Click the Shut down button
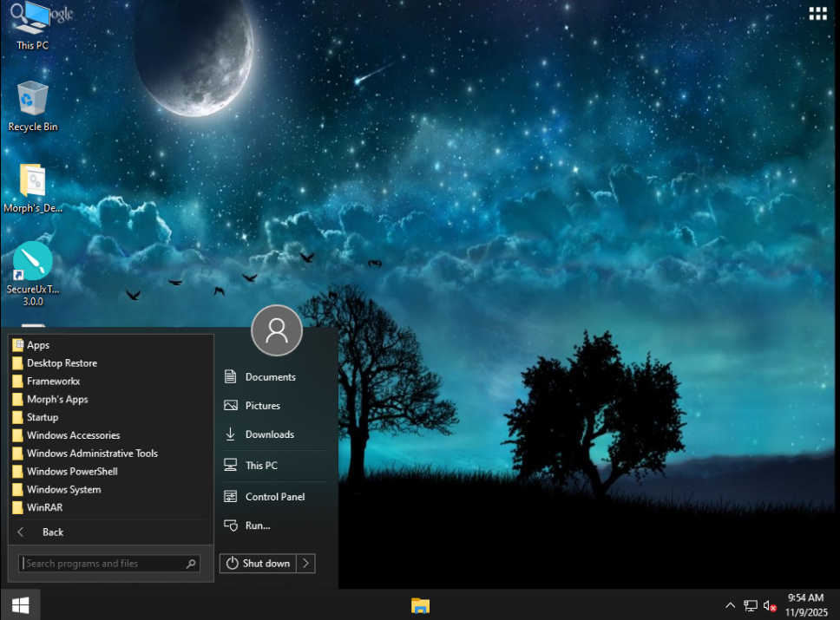The image size is (840, 620). (x=259, y=564)
